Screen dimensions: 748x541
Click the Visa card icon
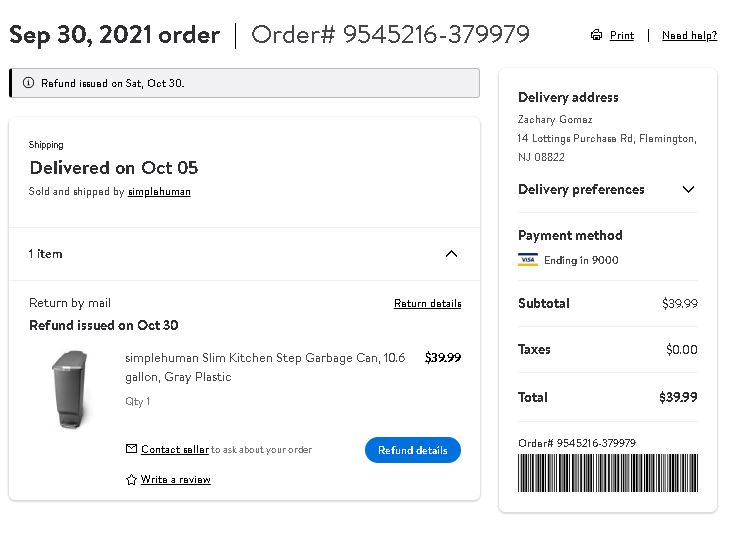click(528, 260)
